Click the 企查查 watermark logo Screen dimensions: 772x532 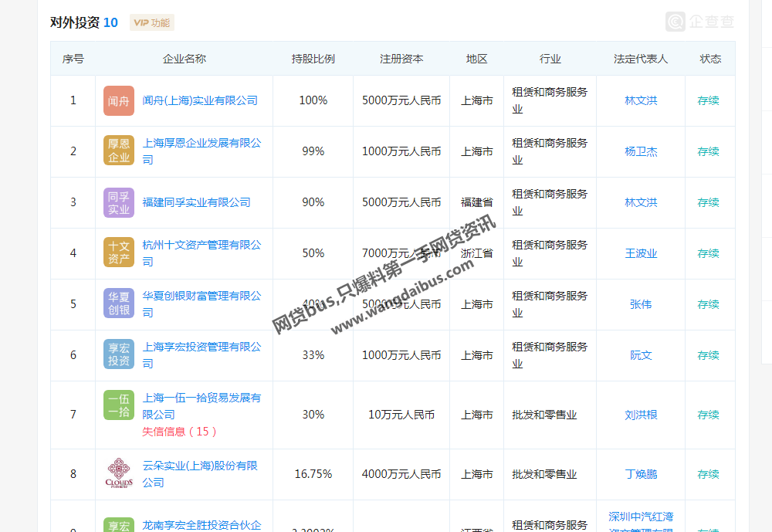[x=700, y=22]
